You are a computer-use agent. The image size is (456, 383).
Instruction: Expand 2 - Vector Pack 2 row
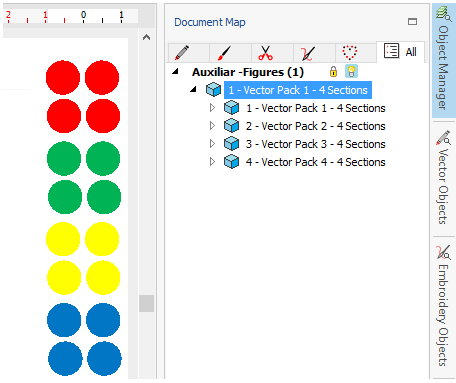212,126
